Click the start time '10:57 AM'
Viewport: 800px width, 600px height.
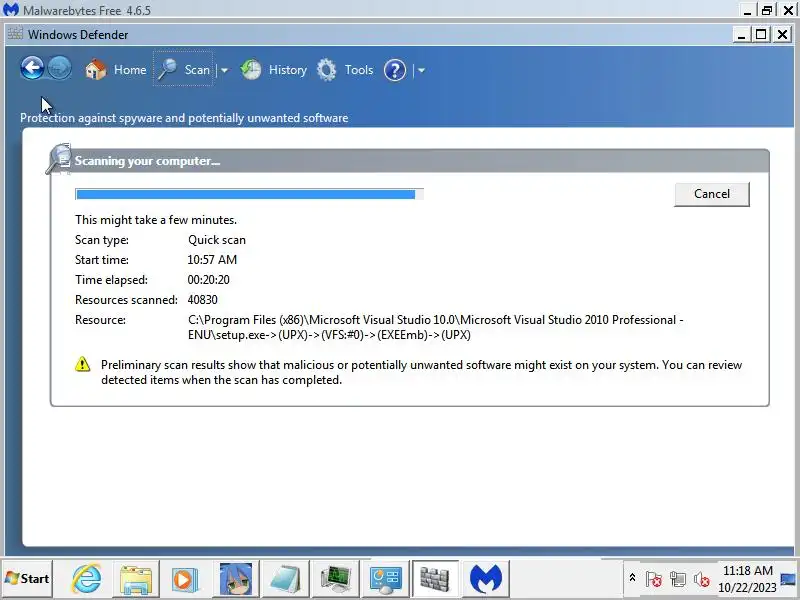[212, 260]
